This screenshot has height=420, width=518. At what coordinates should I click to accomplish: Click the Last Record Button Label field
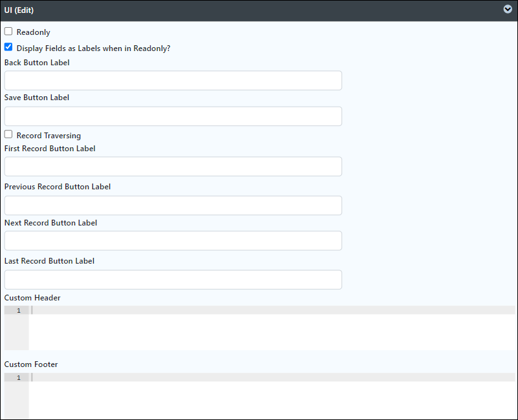tap(173, 280)
